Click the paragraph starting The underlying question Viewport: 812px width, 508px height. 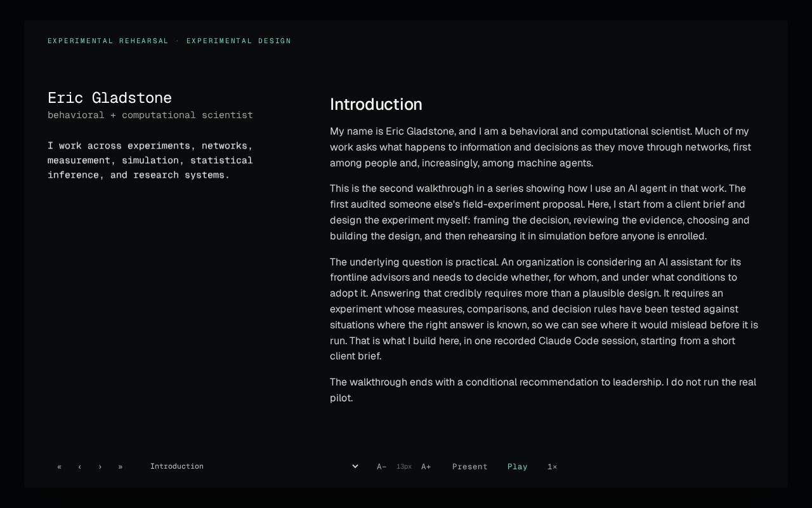click(544, 309)
